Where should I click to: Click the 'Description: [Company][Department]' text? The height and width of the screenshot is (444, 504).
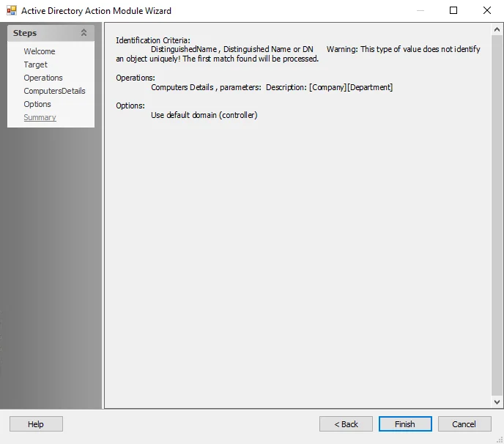329,87
